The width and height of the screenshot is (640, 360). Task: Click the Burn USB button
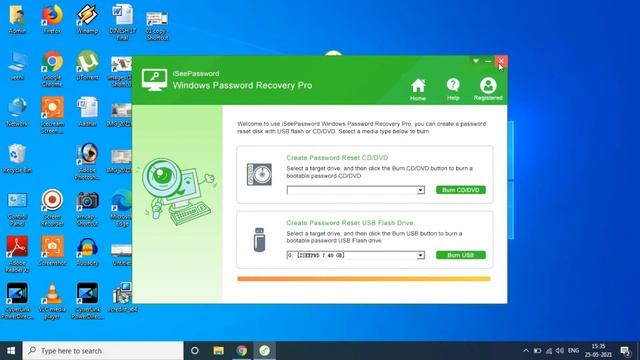pos(460,255)
